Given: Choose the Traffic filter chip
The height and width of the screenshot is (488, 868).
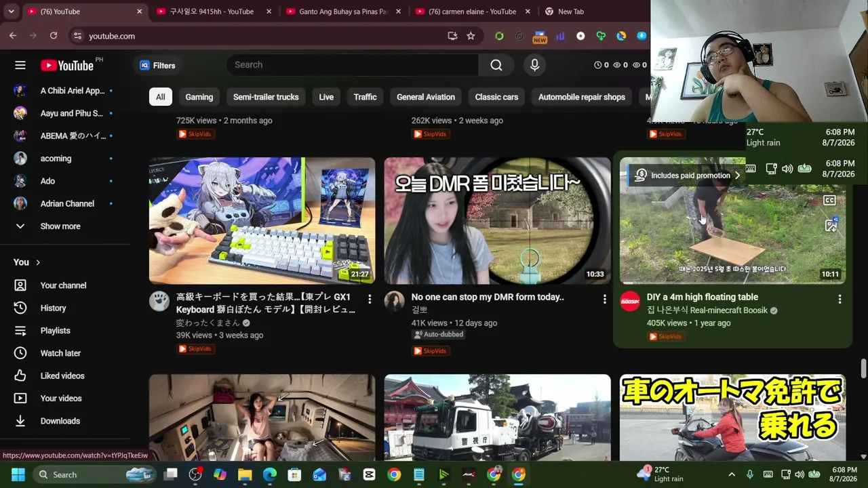Looking at the screenshot, I should (x=365, y=97).
